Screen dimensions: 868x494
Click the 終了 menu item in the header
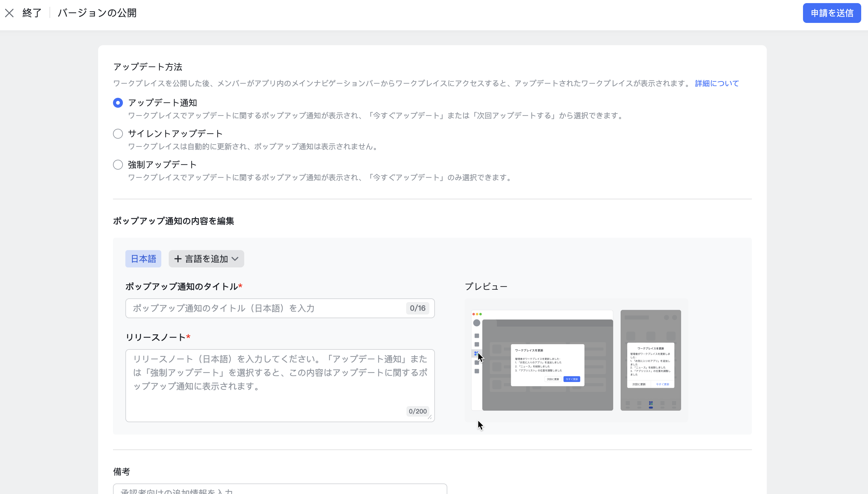tap(32, 13)
